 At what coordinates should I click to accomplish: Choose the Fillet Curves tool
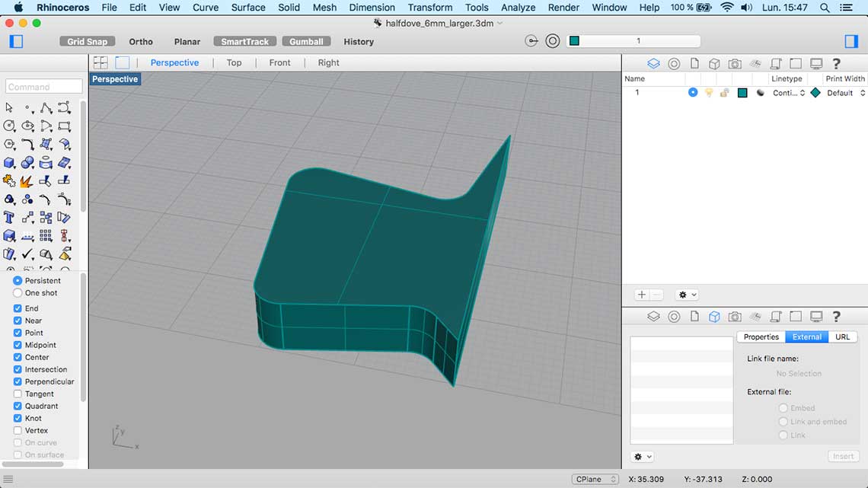pyautogui.click(x=27, y=144)
